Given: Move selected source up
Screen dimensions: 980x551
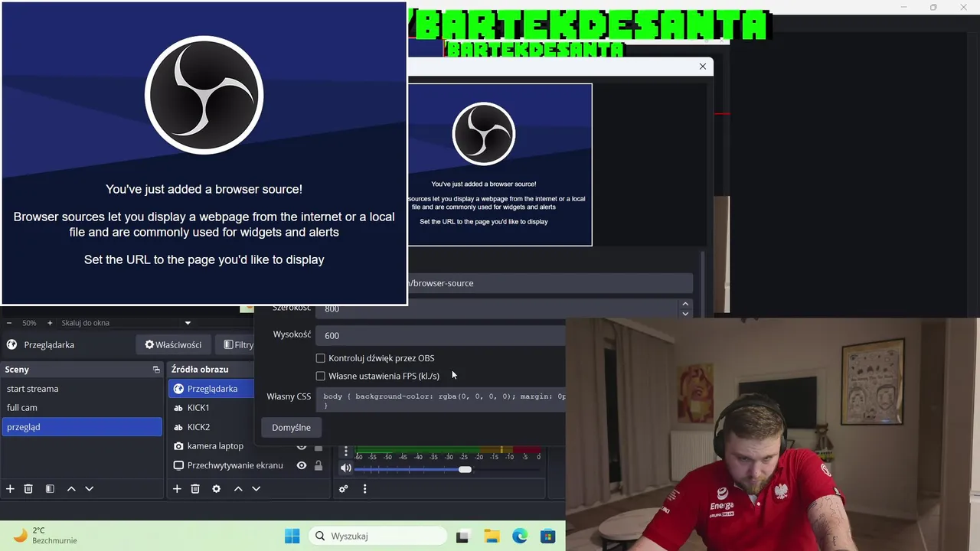Looking at the screenshot, I should pos(238,488).
